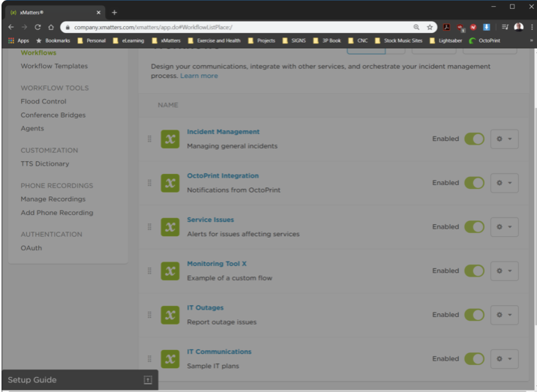
Task: Reload the page with the refresh icon
Action: point(37,27)
